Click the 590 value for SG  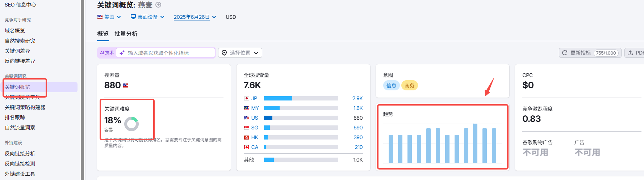click(x=358, y=128)
